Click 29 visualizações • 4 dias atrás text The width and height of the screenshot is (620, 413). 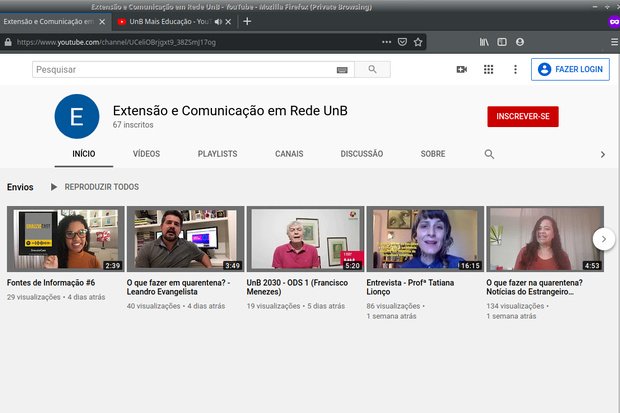pyautogui.click(x=56, y=297)
